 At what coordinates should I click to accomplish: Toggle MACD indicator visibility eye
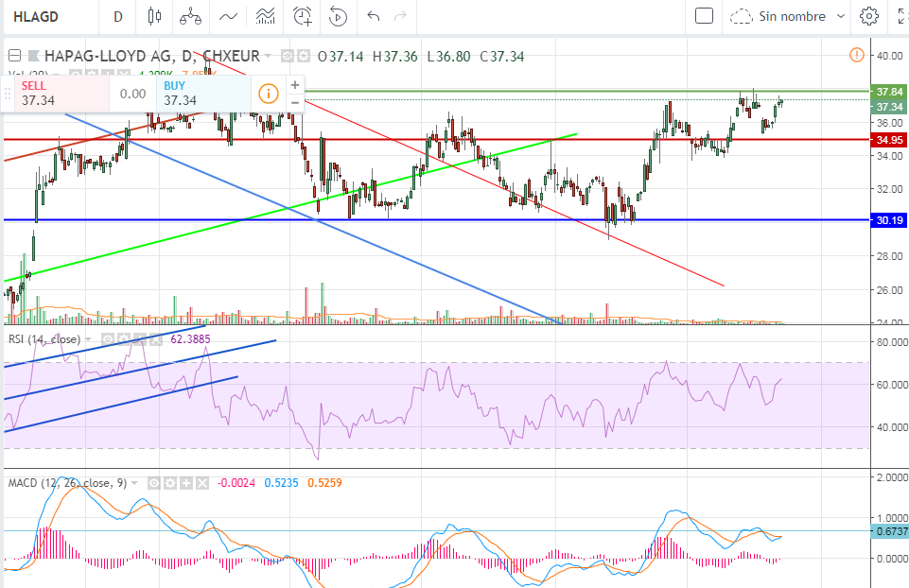coord(153,483)
